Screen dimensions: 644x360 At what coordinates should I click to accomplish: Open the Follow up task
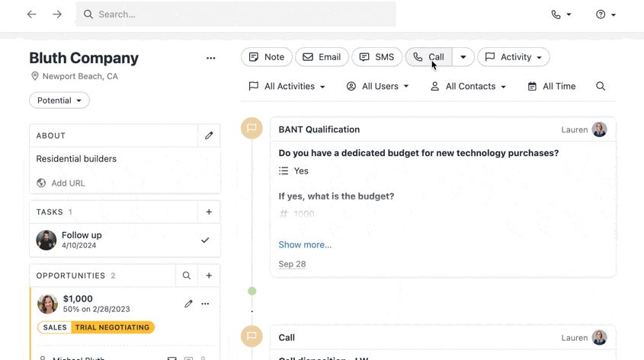click(82, 235)
